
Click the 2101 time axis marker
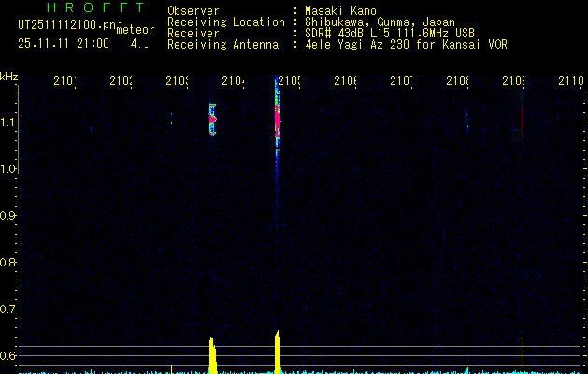coord(65,80)
